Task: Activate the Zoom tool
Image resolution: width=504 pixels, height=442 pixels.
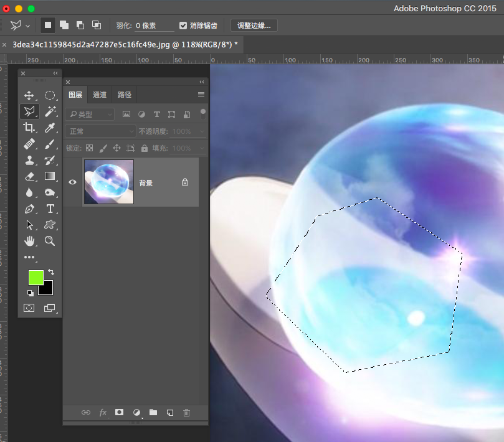Action: pos(50,241)
